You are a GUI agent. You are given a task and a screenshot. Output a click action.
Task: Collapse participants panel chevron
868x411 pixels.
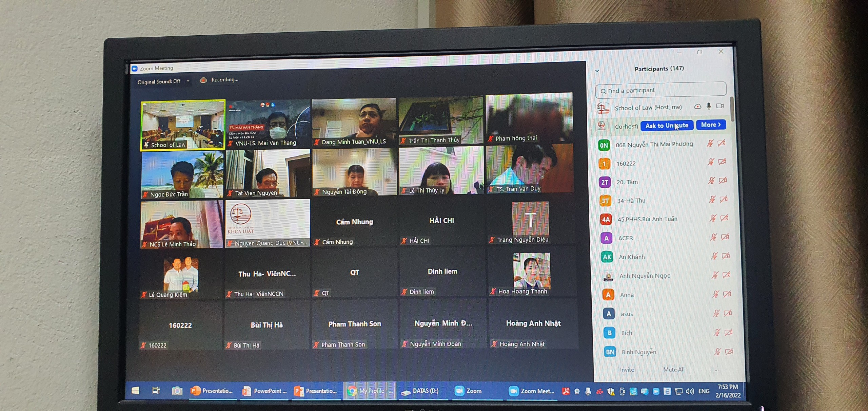click(597, 71)
